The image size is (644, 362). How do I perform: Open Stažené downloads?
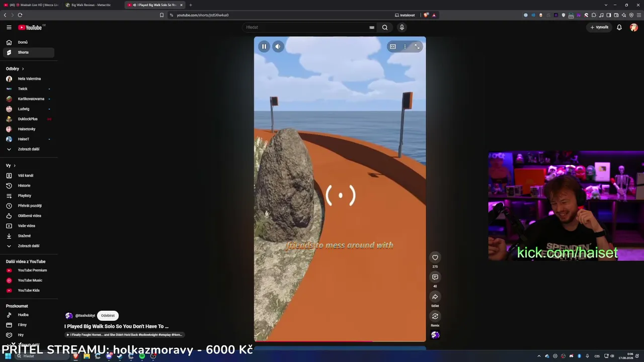tap(29, 236)
